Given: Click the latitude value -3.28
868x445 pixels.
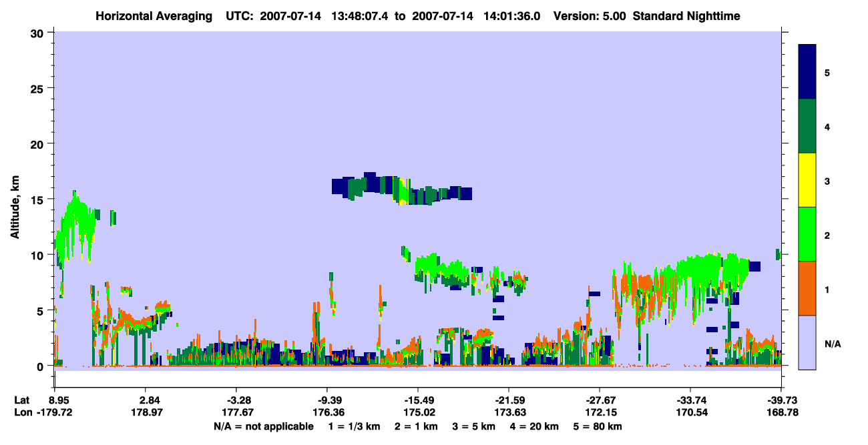Looking at the screenshot, I should click(x=238, y=400).
